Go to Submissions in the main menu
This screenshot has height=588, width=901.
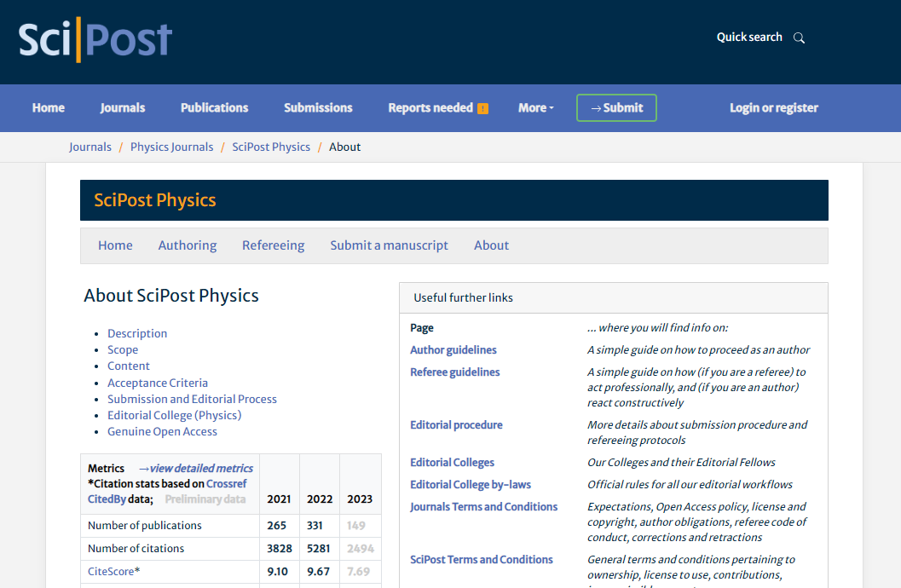point(318,108)
